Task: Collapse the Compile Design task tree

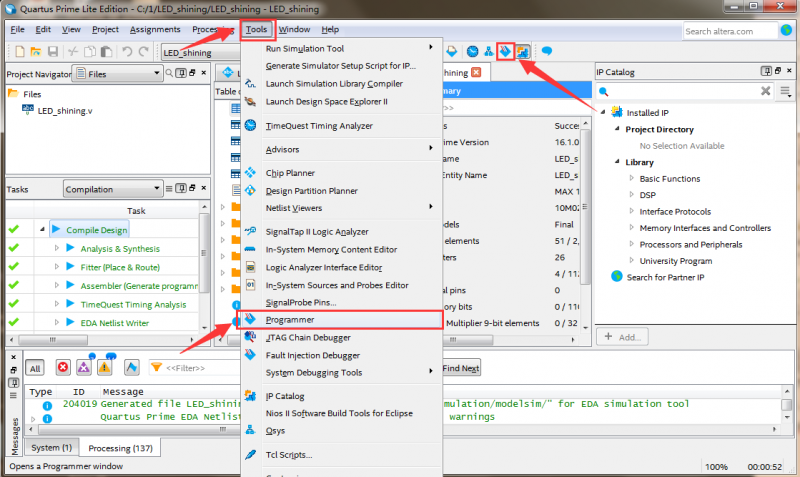Action: coord(42,230)
